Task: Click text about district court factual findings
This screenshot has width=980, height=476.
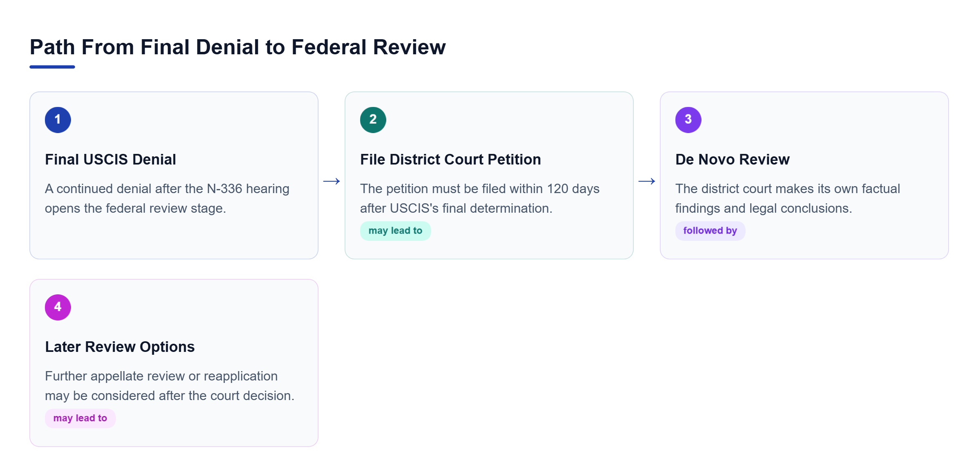Action: point(788,198)
